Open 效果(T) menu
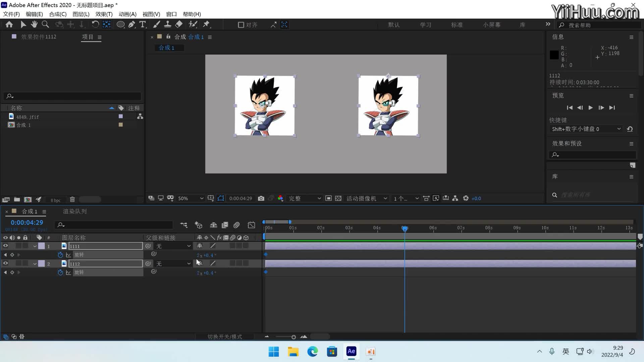Viewport: 644px width, 362px height. tap(104, 14)
